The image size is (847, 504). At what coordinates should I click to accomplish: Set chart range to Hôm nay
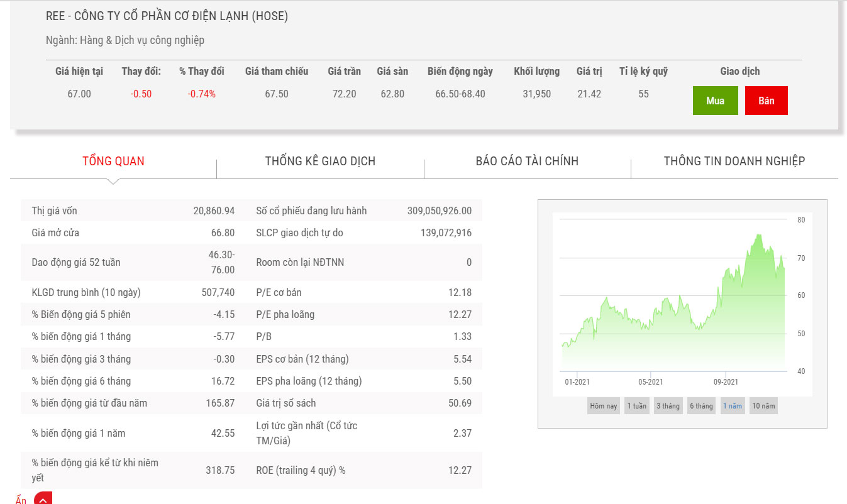coord(603,406)
